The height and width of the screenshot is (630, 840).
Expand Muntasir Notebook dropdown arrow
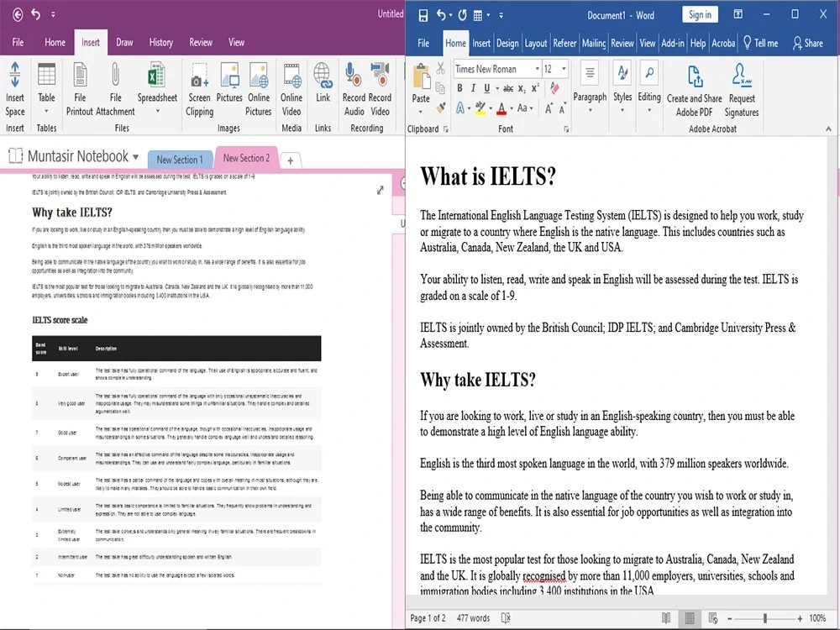click(x=135, y=157)
